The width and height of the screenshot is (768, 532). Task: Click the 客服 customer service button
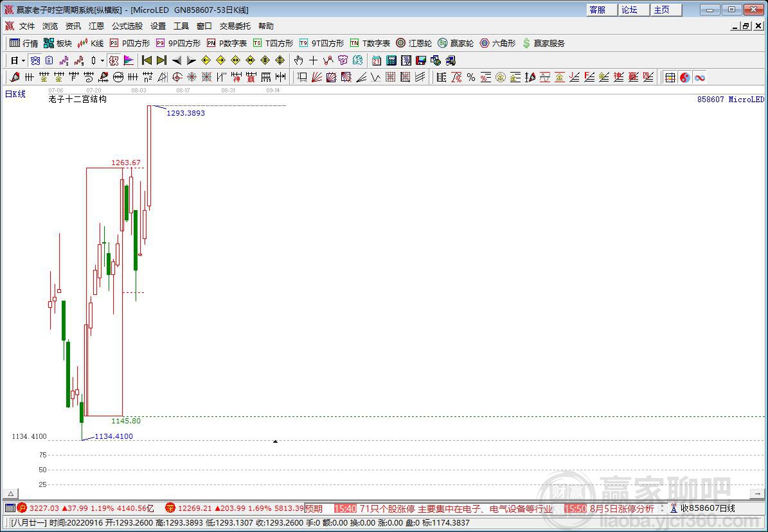click(602, 10)
